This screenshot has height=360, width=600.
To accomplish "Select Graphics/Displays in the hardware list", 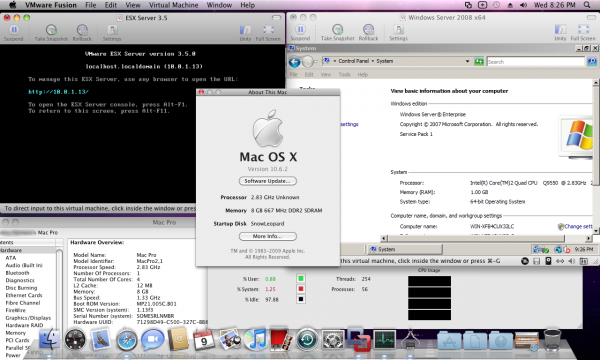I will (x=28, y=318).
